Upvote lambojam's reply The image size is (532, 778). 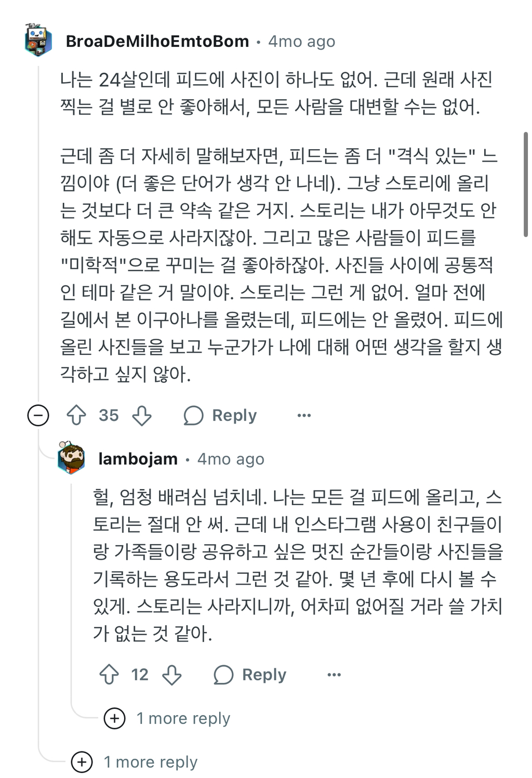point(109,675)
